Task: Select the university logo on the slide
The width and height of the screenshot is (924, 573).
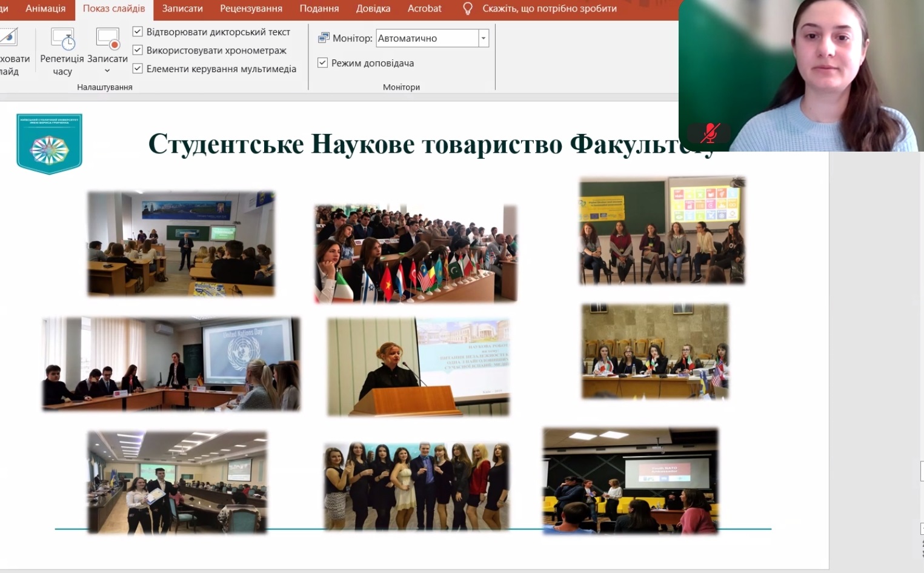Action: point(49,144)
